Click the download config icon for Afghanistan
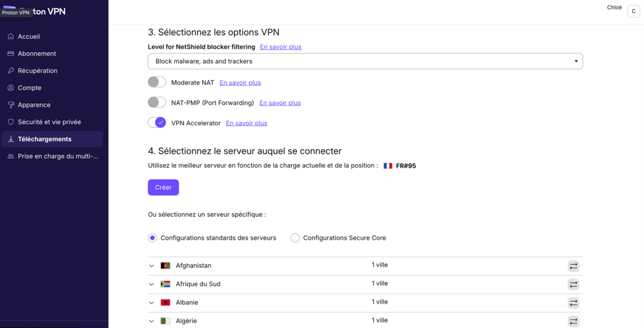Viewport: 644px width, 328px height. pos(573,266)
